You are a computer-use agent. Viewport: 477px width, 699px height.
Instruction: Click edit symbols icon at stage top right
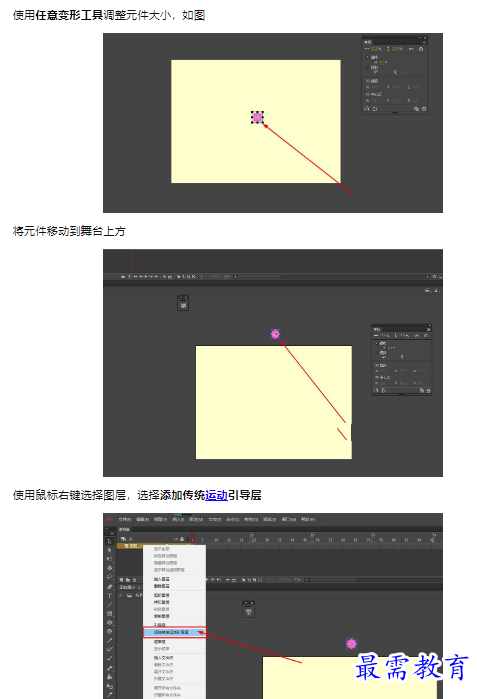(436, 290)
